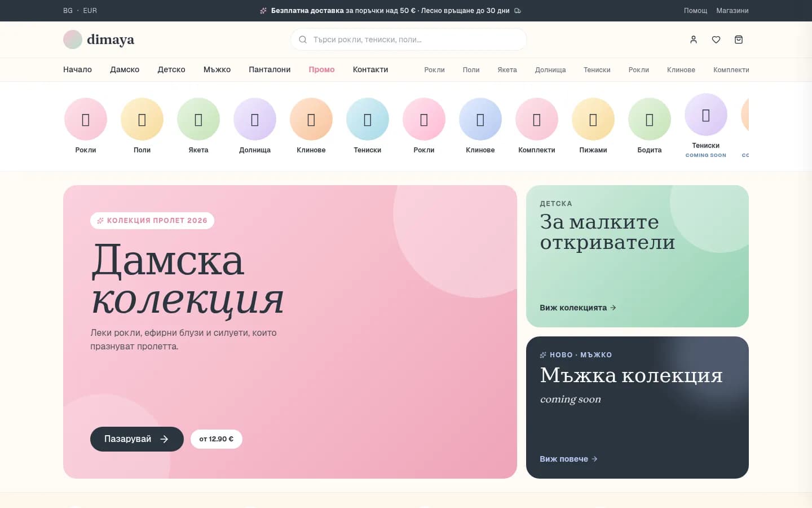Click Комплекти link in the navigation bar

click(731, 70)
